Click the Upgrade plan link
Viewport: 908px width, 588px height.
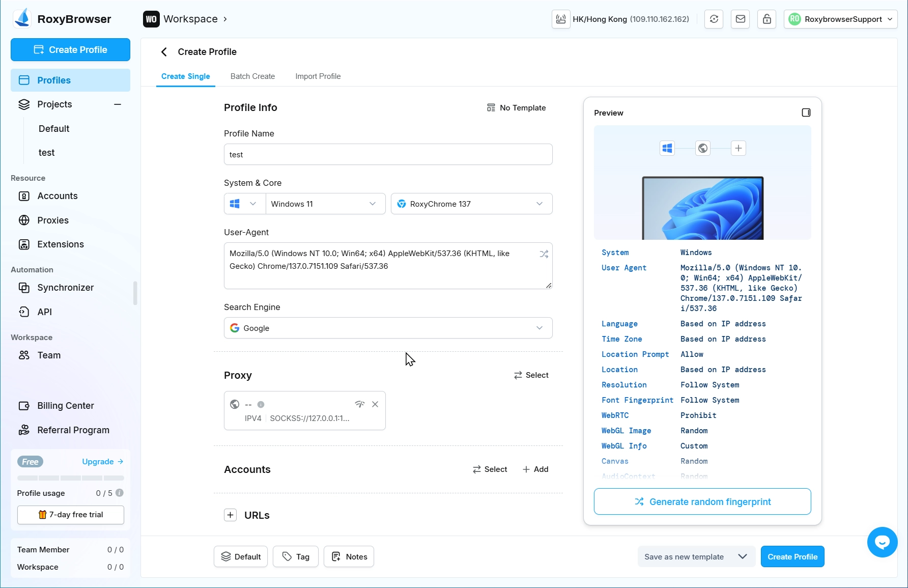pos(102,462)
